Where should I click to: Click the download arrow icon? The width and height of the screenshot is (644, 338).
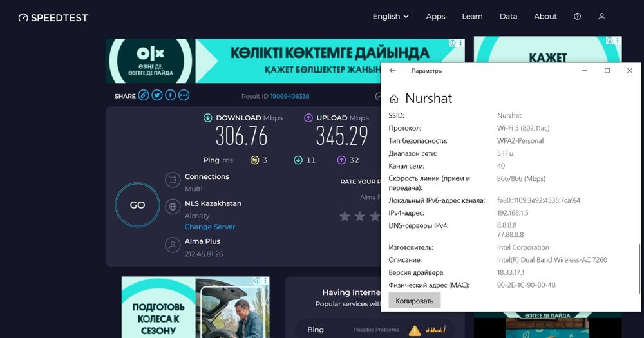click(x=208, y=118)
